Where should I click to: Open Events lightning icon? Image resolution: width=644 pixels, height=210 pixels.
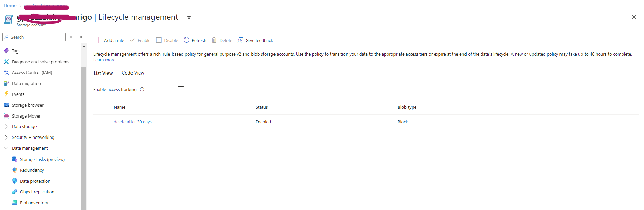point(6,94)
